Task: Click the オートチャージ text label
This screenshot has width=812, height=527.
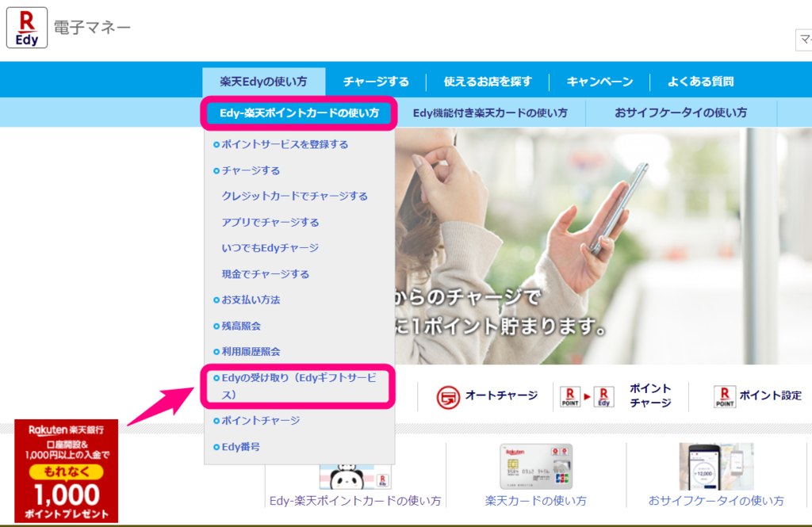Action: [501, 395]
